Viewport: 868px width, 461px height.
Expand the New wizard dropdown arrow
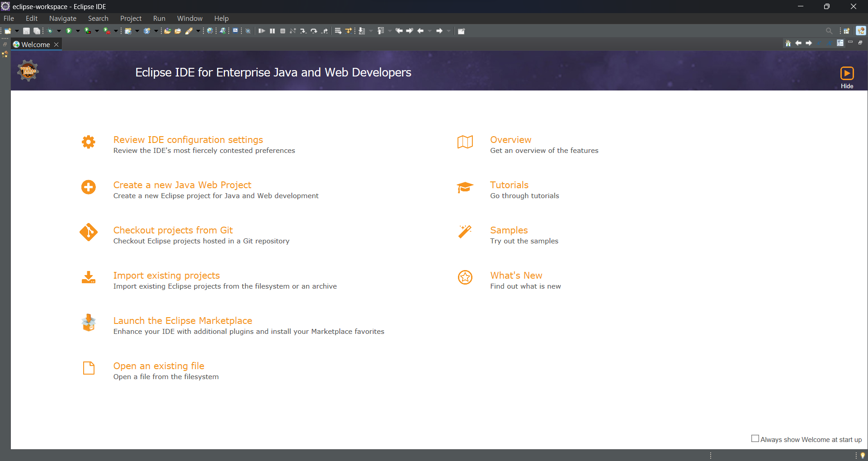point(17,31)
